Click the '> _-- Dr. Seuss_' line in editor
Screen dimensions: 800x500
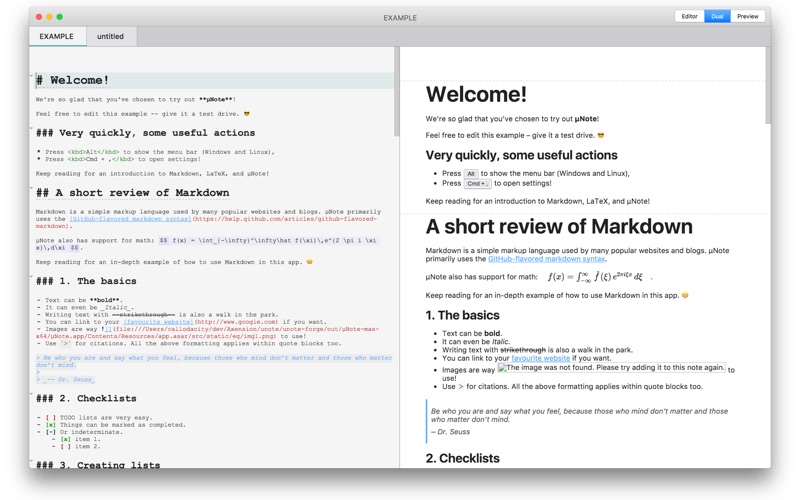pyautogui.click(x=65, y=380)
